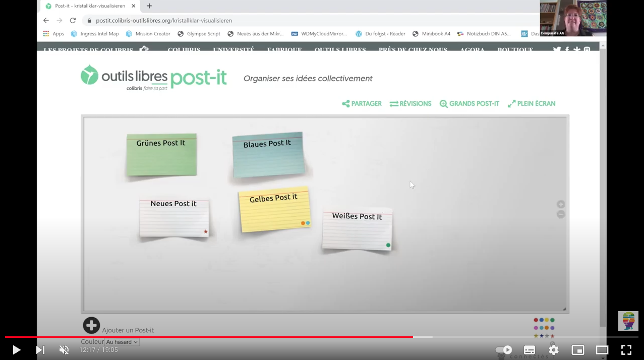Click green dot sticker on Weißes Post It
Image resolution: width=644 pixels, height=360 pixels.
click(388, 246)
